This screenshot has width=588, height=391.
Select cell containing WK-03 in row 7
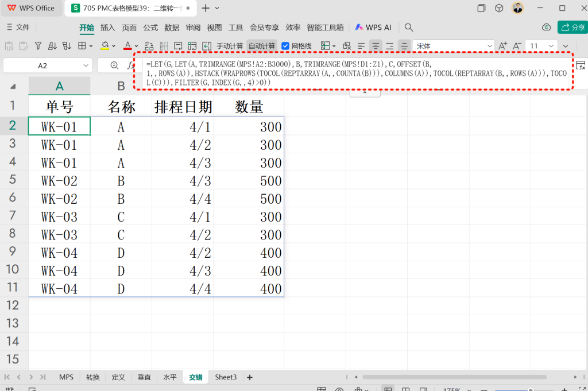(59, 217)
